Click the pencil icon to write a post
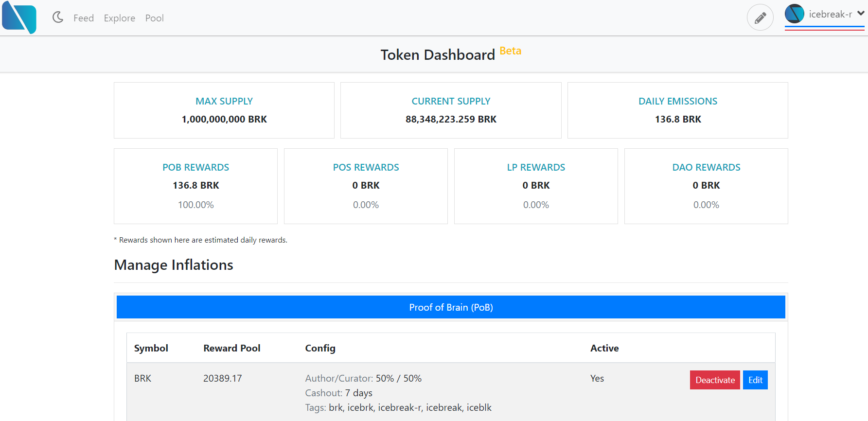The height and width of the screenshot is (421, 868). click(760, 18)
